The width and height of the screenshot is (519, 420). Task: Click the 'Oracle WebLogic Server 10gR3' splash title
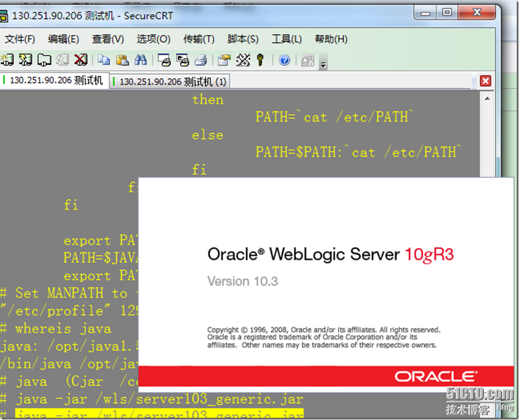(331, 255)
